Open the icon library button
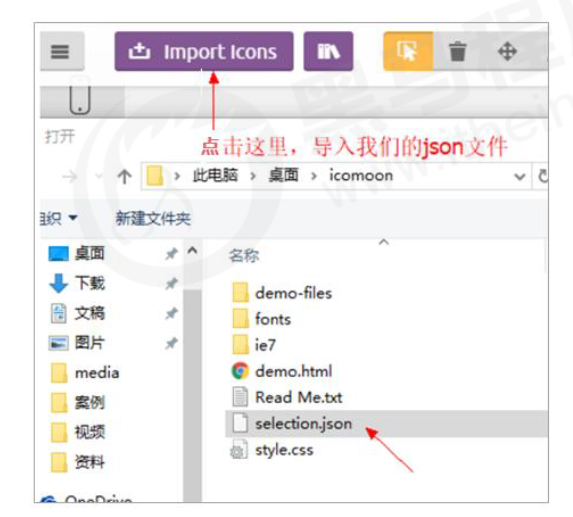 coord(328,52)
